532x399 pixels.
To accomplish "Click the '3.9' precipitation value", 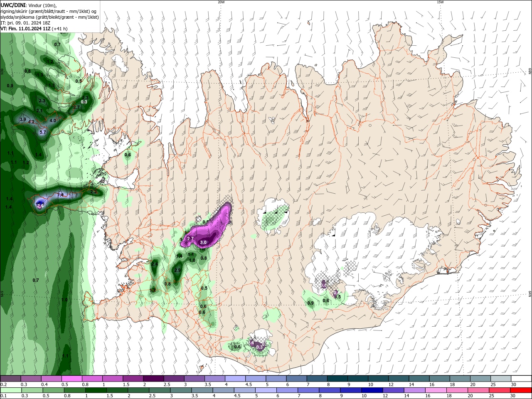I will [23, 119].
